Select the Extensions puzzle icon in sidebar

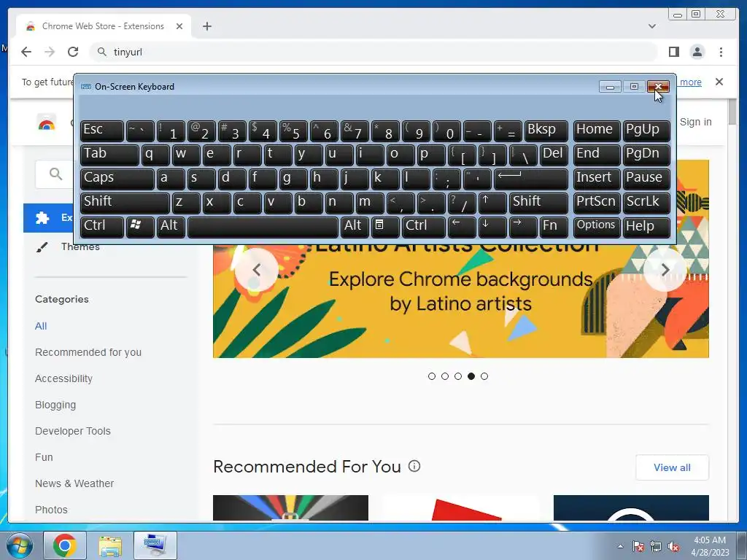42,217
